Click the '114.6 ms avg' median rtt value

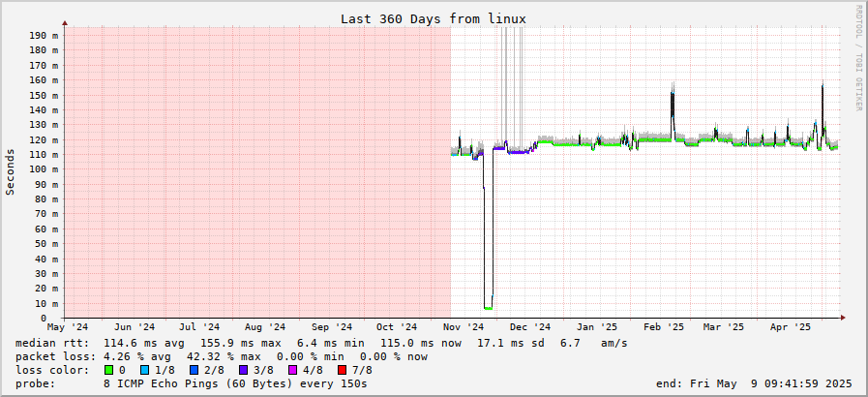point(144,344)
